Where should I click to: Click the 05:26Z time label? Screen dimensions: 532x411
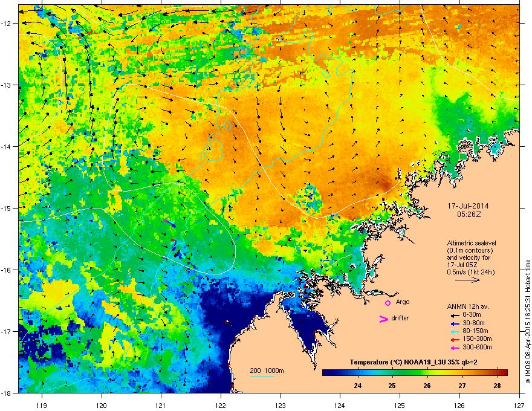(x=469, y=215)
